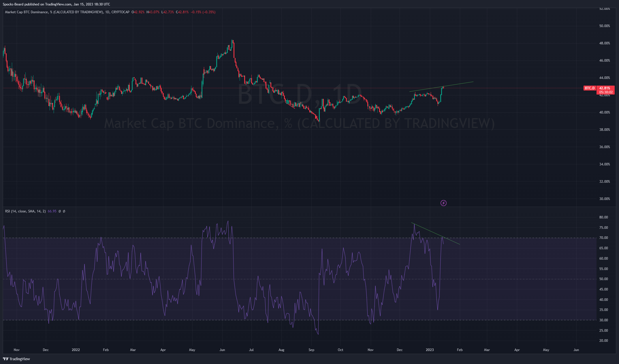
Task: Click the 2022 label on time axis
Action: (x=76, y=350)
